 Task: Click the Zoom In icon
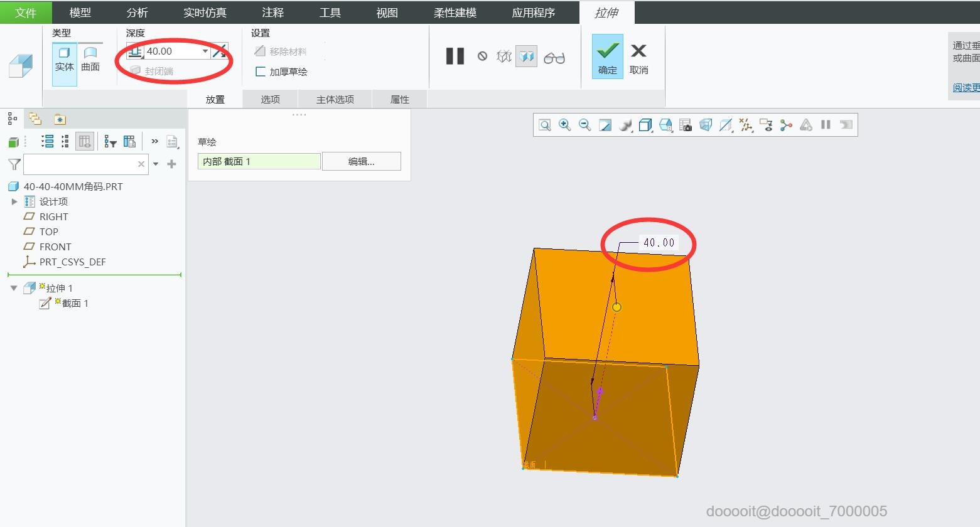[x=565, y=125]
